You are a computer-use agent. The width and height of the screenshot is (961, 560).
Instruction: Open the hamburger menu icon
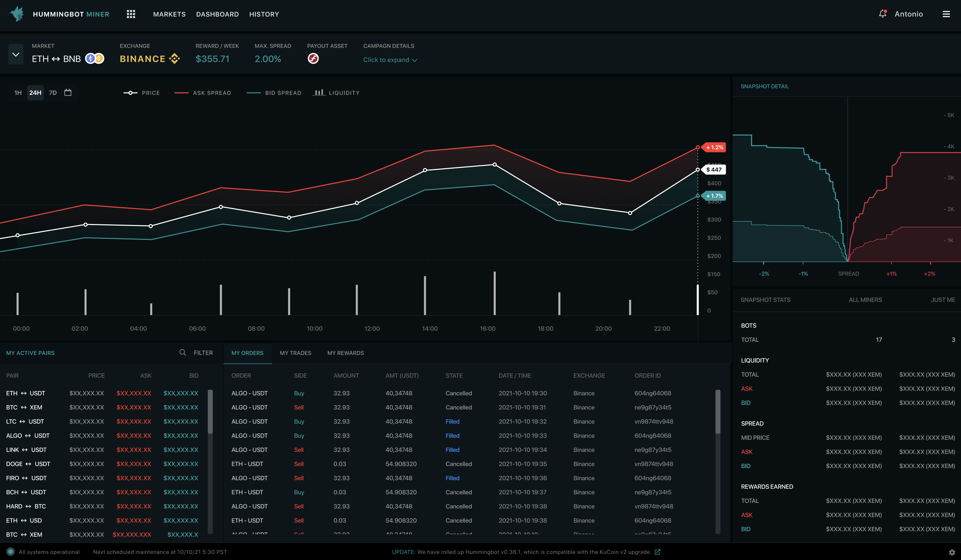(x=946, y=14)
